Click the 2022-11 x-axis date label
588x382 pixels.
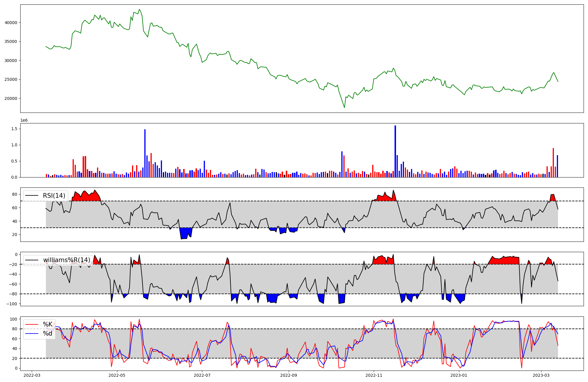point(374,375)
